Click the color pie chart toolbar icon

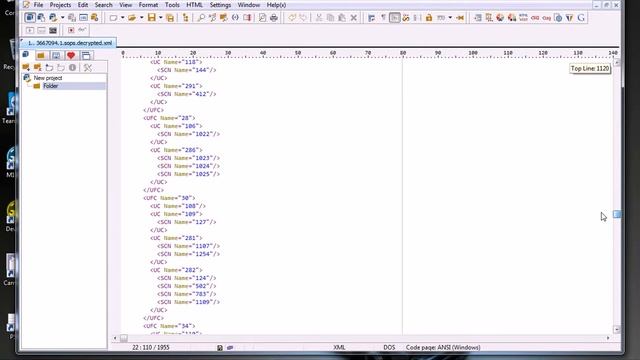pos(500,18)
